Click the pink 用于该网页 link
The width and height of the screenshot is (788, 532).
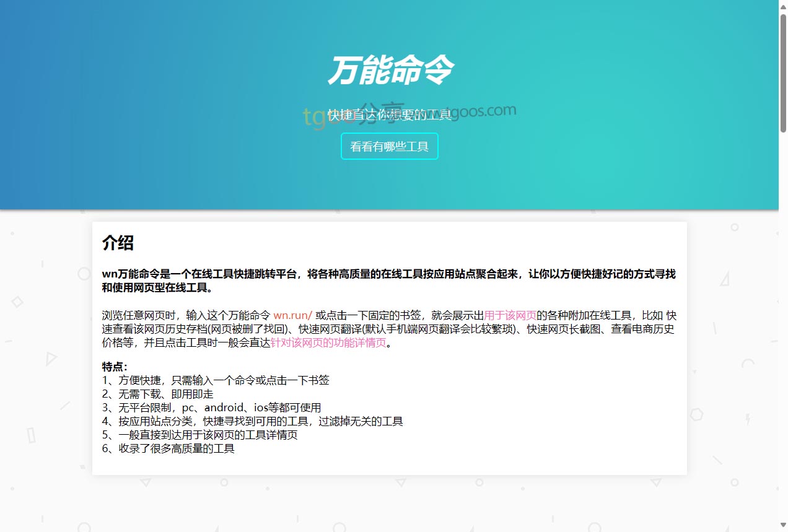click(510, 315)
